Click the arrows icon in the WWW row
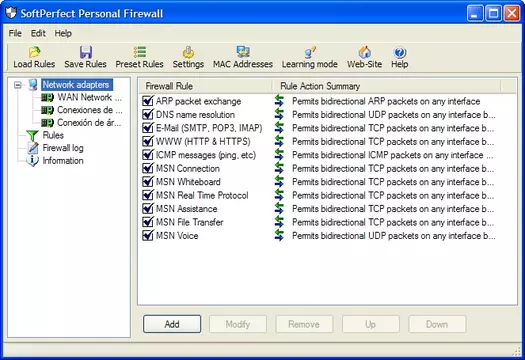This screenshot has height=360, width=525. pyautogui.click(x=279, y=142)
